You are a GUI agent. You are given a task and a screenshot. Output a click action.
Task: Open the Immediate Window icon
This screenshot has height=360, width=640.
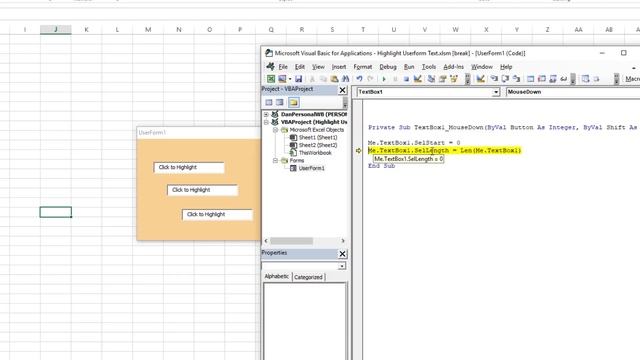(542, 79)
